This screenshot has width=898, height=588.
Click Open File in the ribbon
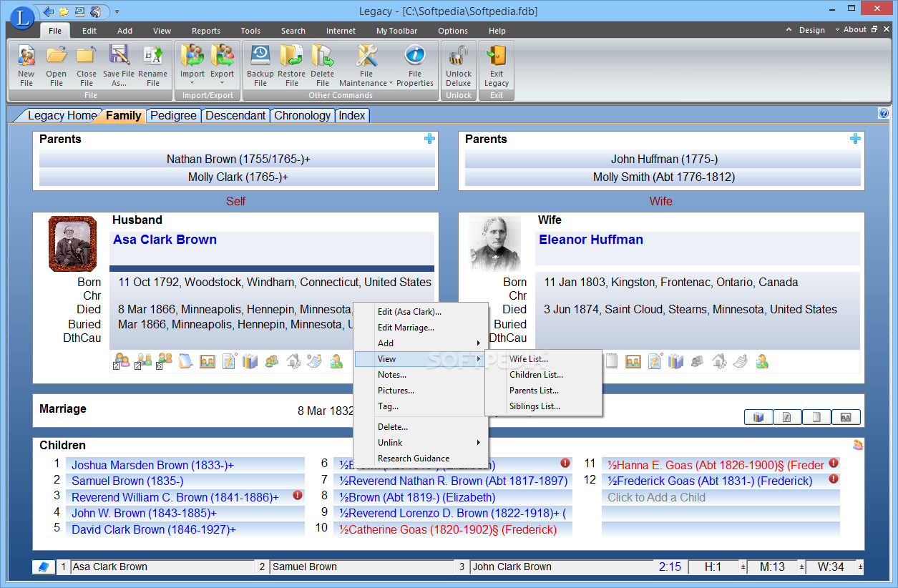tap(56, 66)
